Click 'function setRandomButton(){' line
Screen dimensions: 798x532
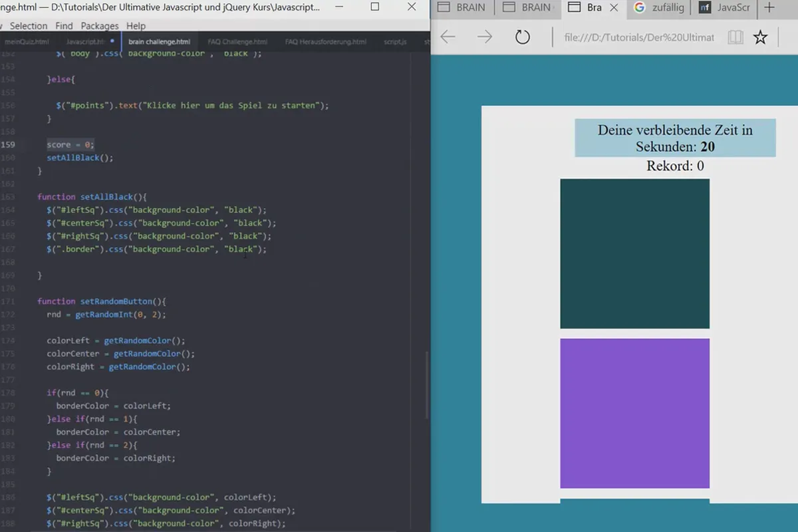click(101, 301)
